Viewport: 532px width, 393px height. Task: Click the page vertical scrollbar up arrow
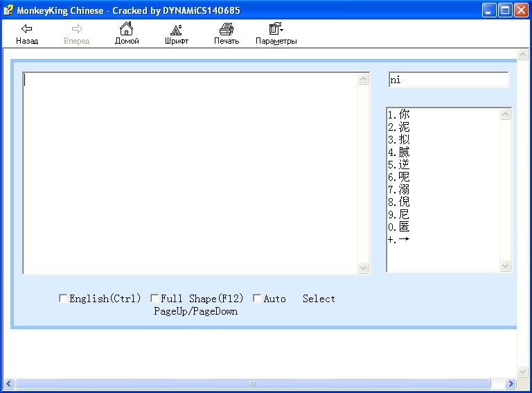click(522, 54)
